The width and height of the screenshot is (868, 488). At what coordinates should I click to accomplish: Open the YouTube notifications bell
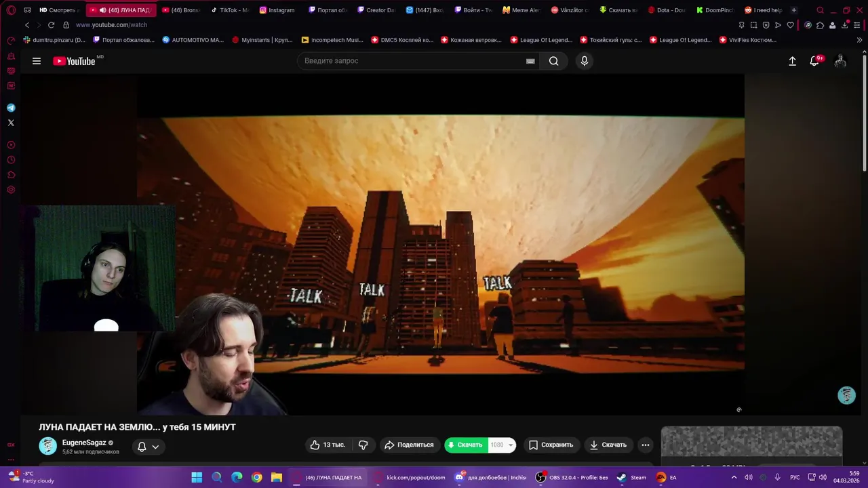[815, 61]
